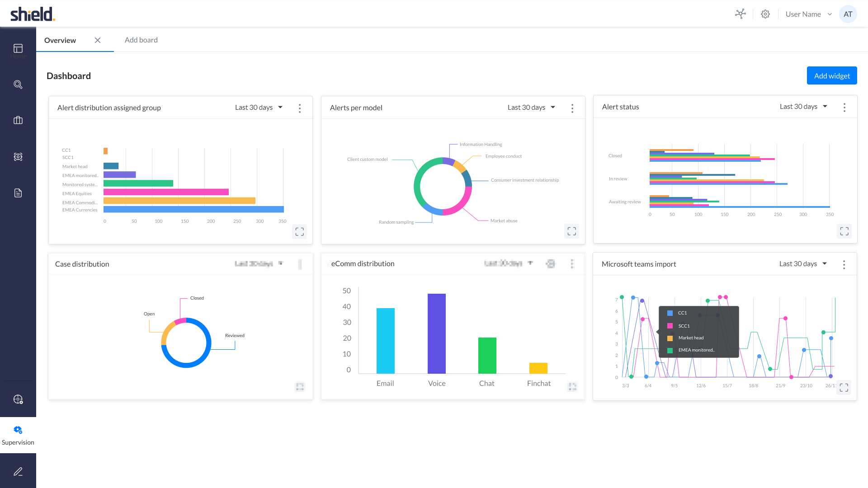Expand Alerts per model chart fullscreen
The width and height of the screenshot is (868, 488).
tap(572, 231)
